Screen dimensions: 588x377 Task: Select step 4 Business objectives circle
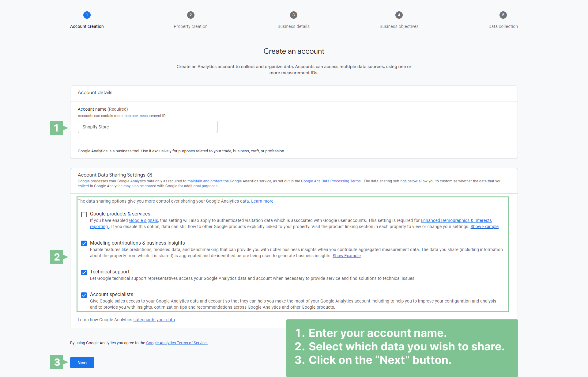coord(399,15)
